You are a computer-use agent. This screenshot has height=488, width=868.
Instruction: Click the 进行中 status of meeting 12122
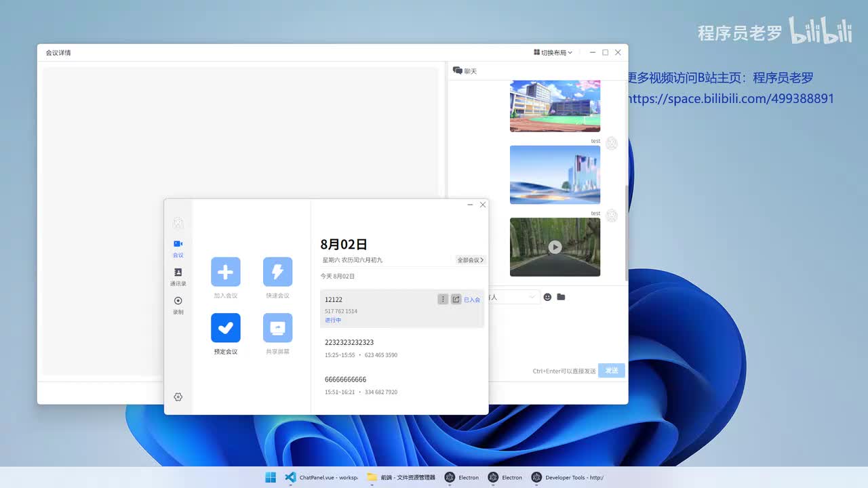333,321
